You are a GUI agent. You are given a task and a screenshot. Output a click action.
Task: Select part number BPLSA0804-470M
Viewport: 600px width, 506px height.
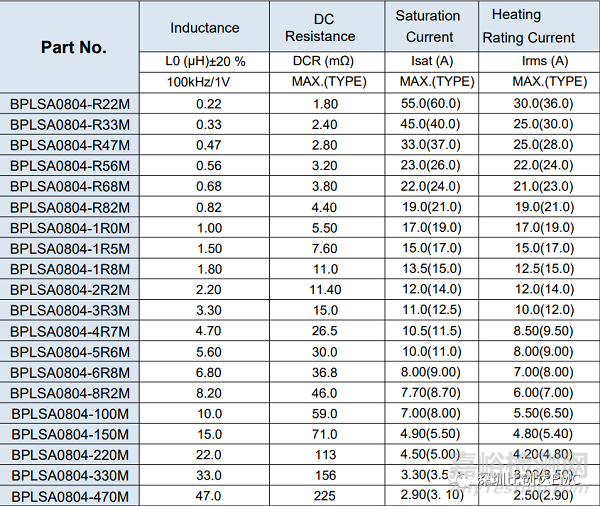point(71,496)
